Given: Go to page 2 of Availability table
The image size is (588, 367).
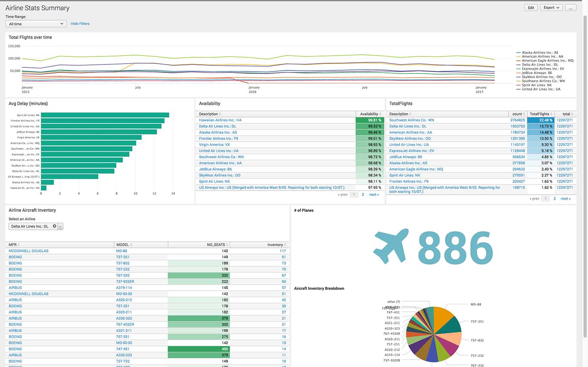Looking at the screenshot, I should tap(363, 195).
